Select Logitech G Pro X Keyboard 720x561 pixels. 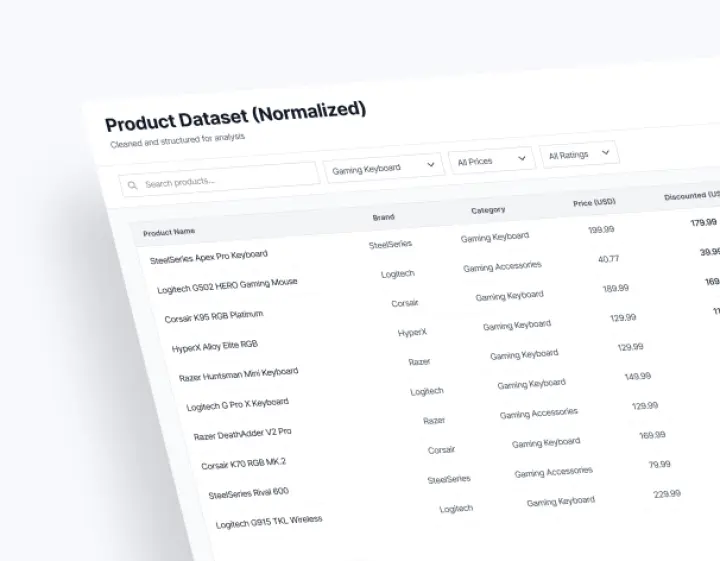point(237,404)
